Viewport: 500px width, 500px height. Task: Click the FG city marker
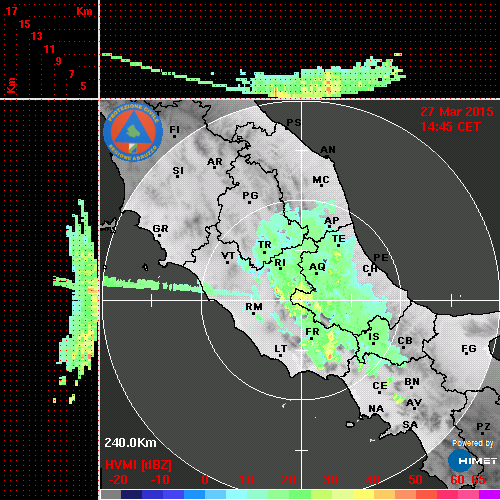(466, 353)
